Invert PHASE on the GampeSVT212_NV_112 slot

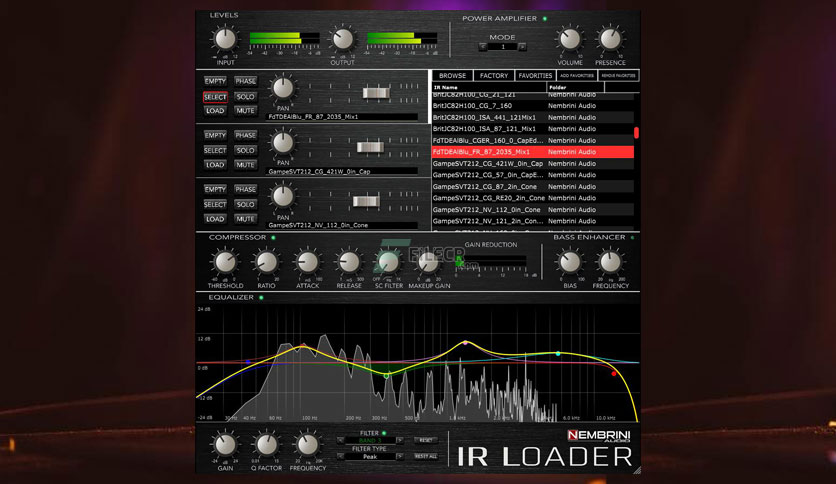tap(245, 189)
